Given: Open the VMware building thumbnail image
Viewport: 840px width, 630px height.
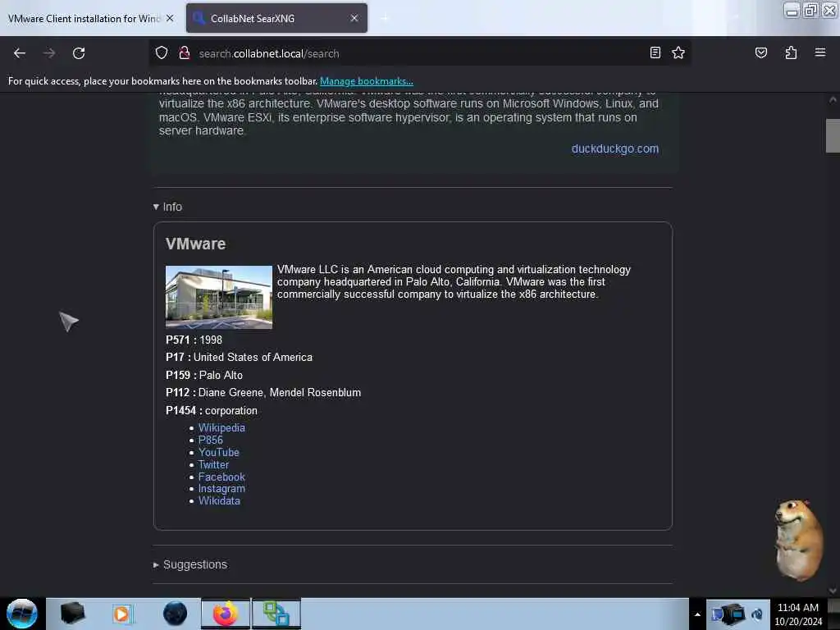Looking at the screenshot, I should (x=218, y=297).
